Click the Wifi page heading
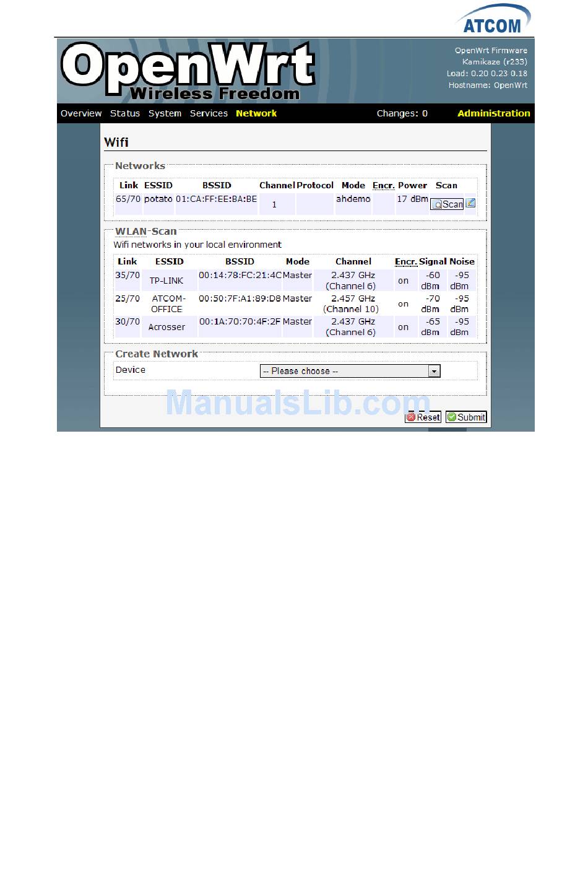 [x=116, y=142]
